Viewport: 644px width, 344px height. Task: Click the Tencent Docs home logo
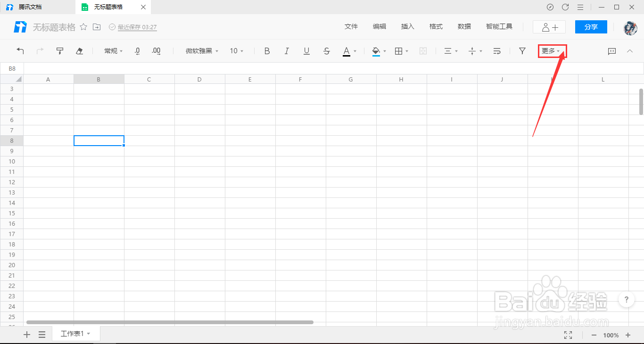(x=20, y=27)
